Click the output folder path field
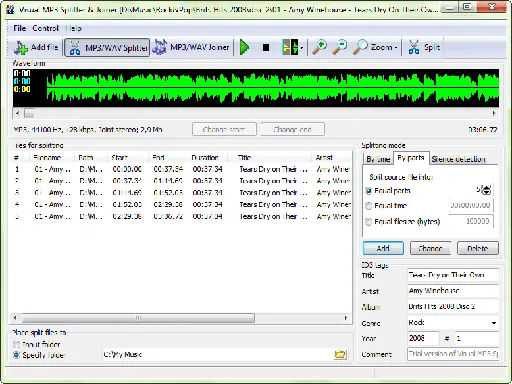 point(217,354)
